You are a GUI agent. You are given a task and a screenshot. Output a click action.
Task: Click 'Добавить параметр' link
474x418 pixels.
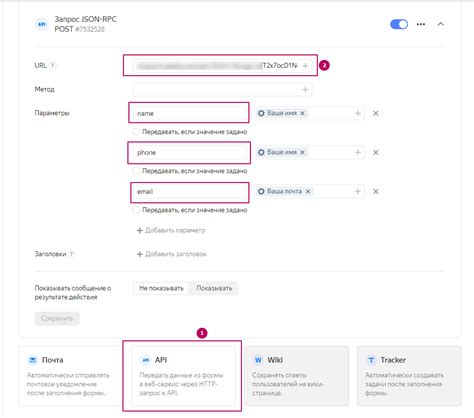tap(171, 231)
